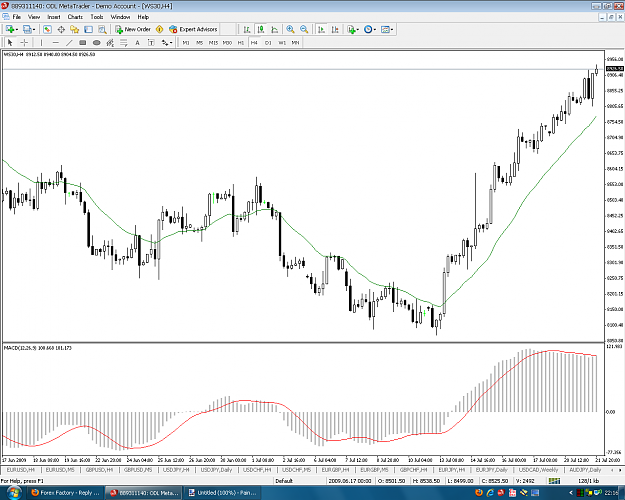625x500 pixels.
Task: Click the New Order button
Action: coord(133,29)
